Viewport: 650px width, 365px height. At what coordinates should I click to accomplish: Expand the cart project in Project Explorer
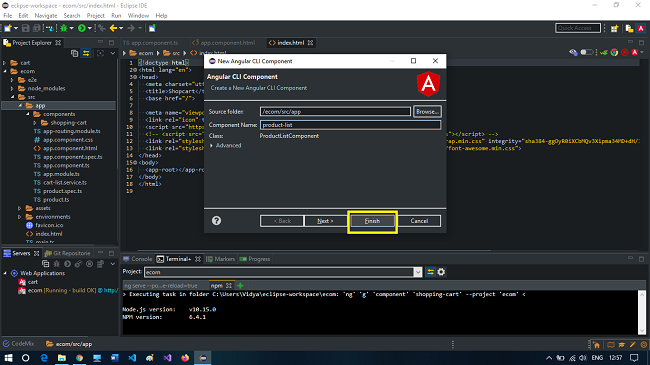(5, 63)
